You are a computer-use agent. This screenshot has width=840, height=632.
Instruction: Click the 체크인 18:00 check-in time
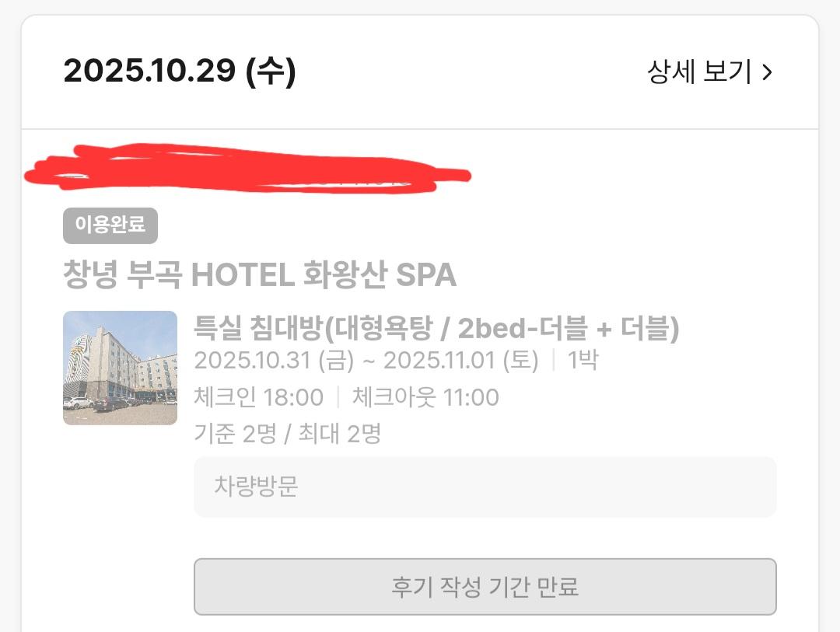pyautogui.click(x=258, y=396)
